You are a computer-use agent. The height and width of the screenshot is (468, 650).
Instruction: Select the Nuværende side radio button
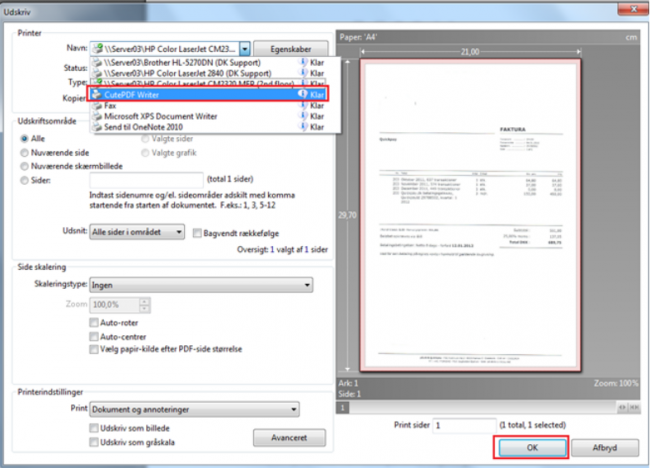click(26, 153)
